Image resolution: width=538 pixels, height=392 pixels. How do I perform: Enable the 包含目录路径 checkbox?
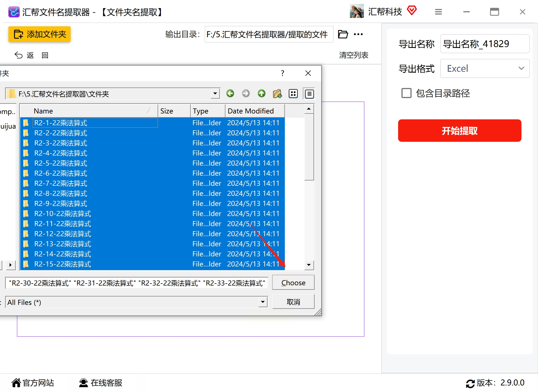coord(406,93)
